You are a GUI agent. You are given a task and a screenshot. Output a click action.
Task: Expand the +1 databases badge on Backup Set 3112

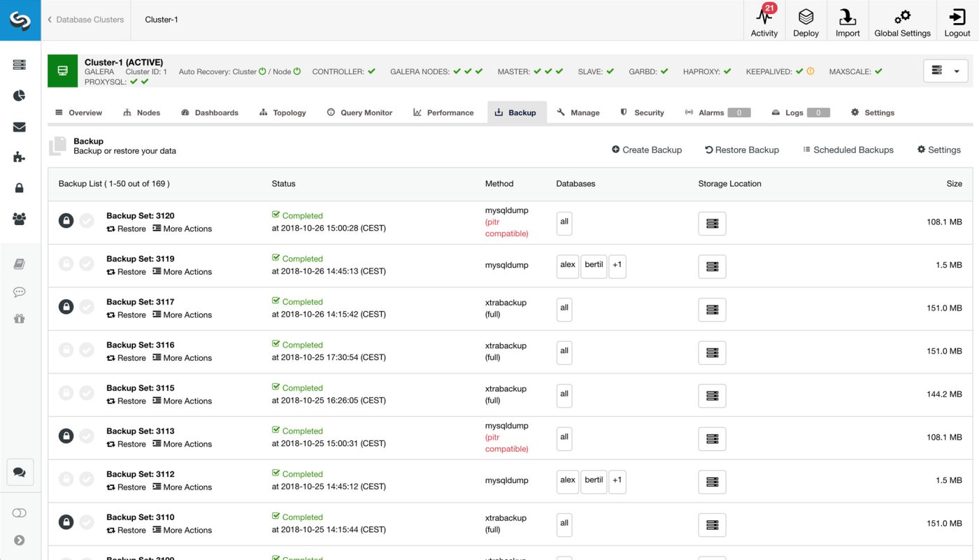click(618, 481)
